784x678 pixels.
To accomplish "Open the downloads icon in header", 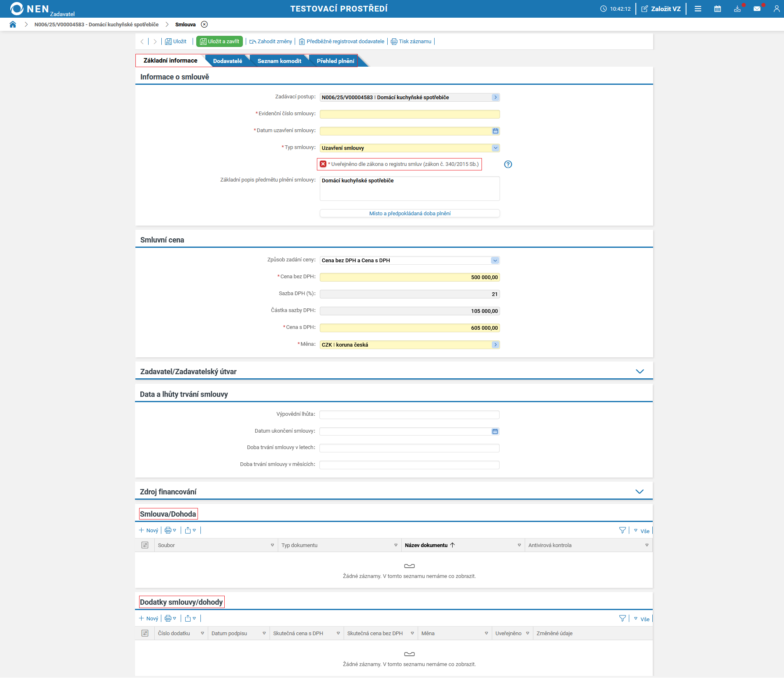I will 737,9.
